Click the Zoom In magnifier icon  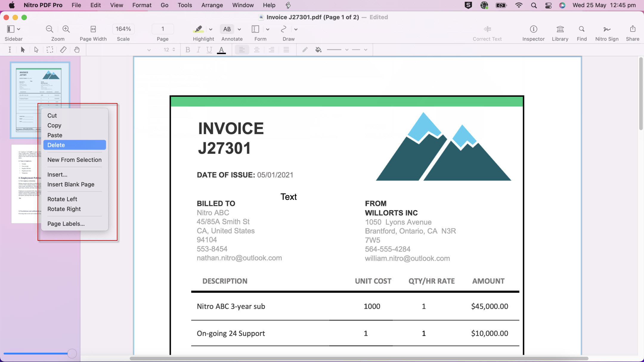click(x=66, y=29)
